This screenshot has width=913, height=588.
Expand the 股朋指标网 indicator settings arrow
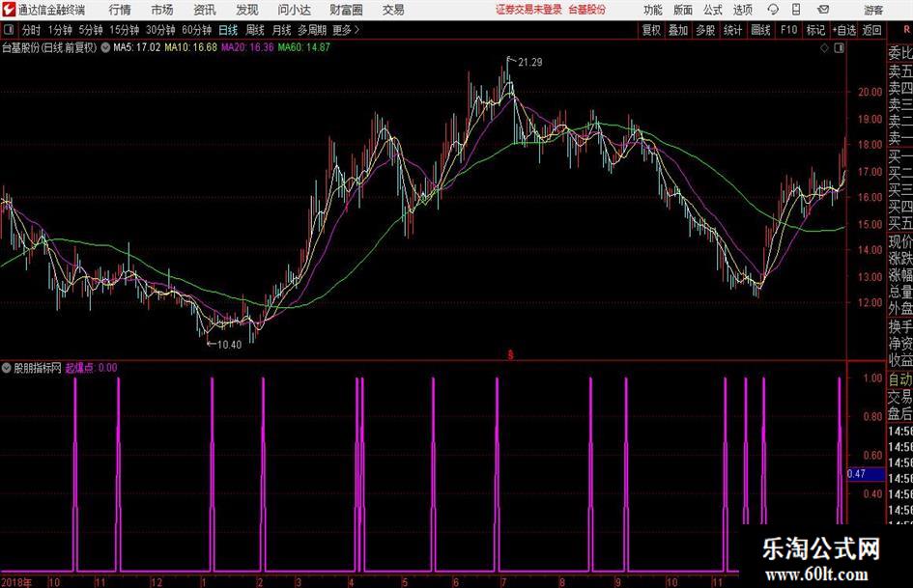click(x=7, y=368)
